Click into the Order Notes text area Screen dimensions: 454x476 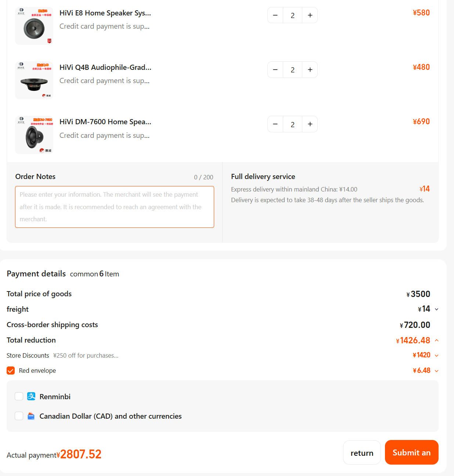(x=114, y=207)
